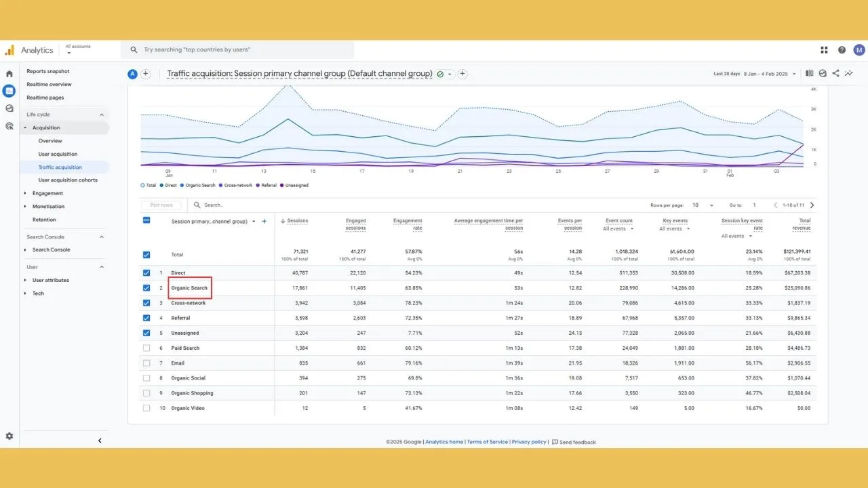Open User acquisition cohorts report
The width and height of the screenshot is (868, 488).
pyautogui.click(x=68, y=180)
